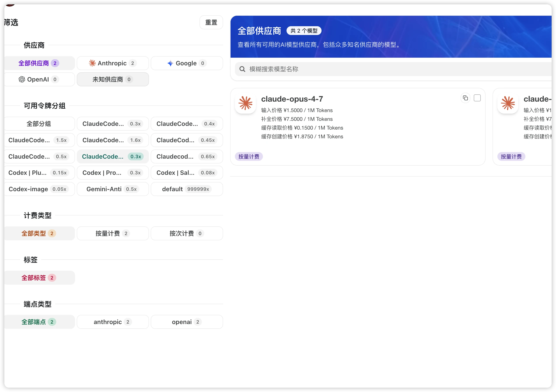
Task: Reset filters with the 重置 button
Action: tap(211, 22)
